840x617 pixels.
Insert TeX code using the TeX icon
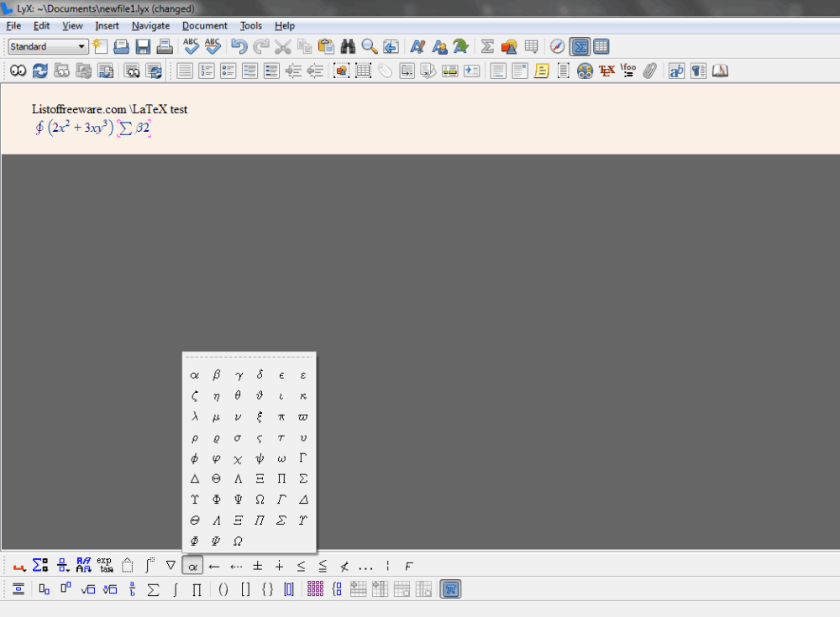click(606, 71)
